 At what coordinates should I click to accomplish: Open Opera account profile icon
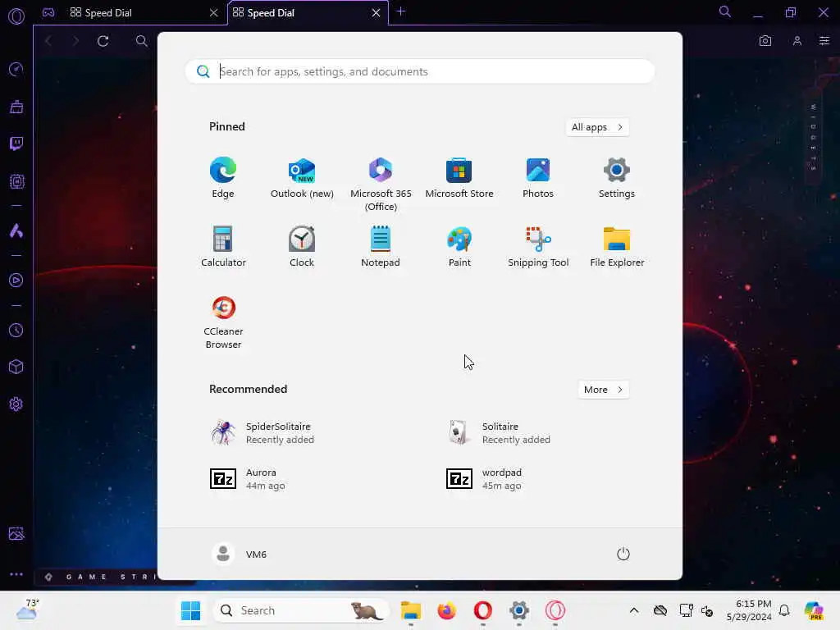797,41
